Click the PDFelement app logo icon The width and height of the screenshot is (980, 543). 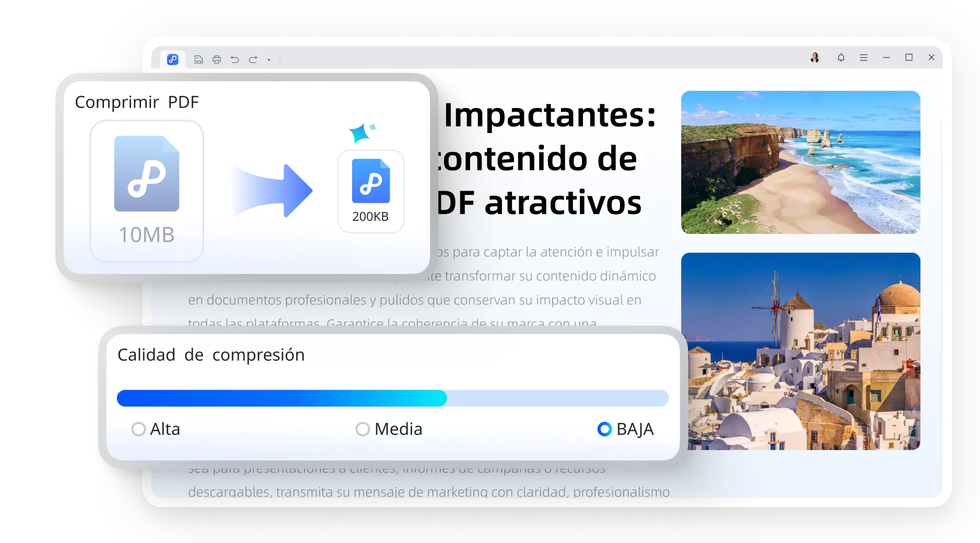coord(173,60)
